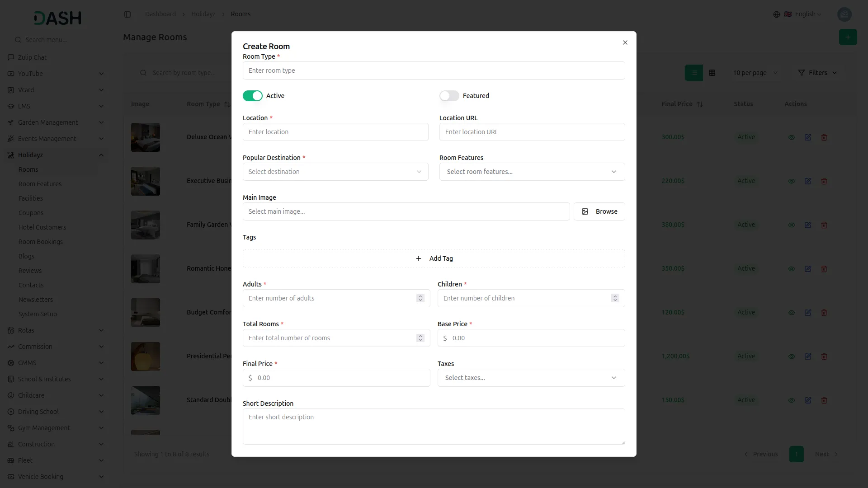Click the sidebar collapse icon
This screenshot has height=488, width=868.
[x=127, y=14]
